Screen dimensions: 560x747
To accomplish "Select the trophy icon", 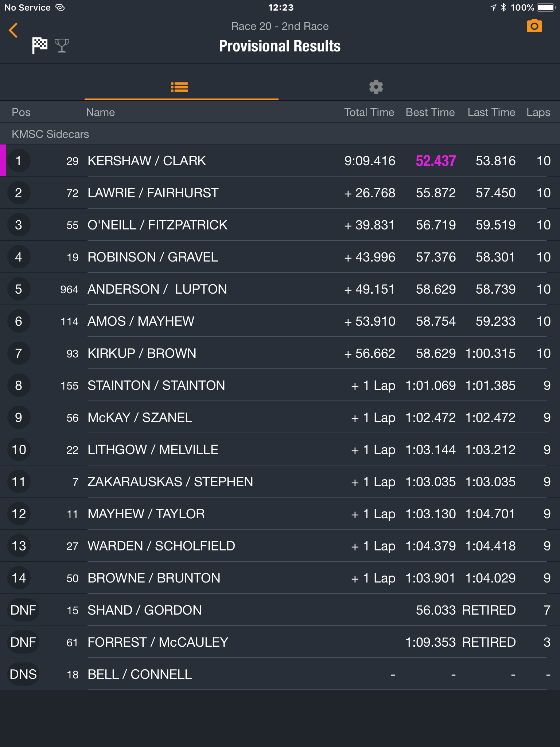I will (62, 46).
